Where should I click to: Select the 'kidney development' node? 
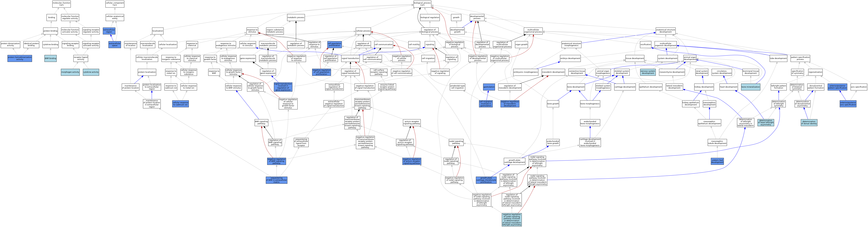[704, 87]
